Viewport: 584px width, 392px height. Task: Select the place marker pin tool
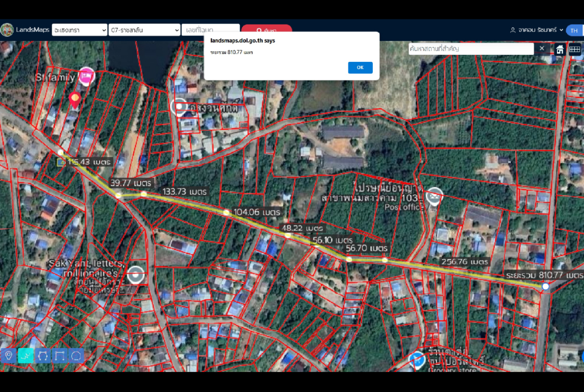[8, 356]
